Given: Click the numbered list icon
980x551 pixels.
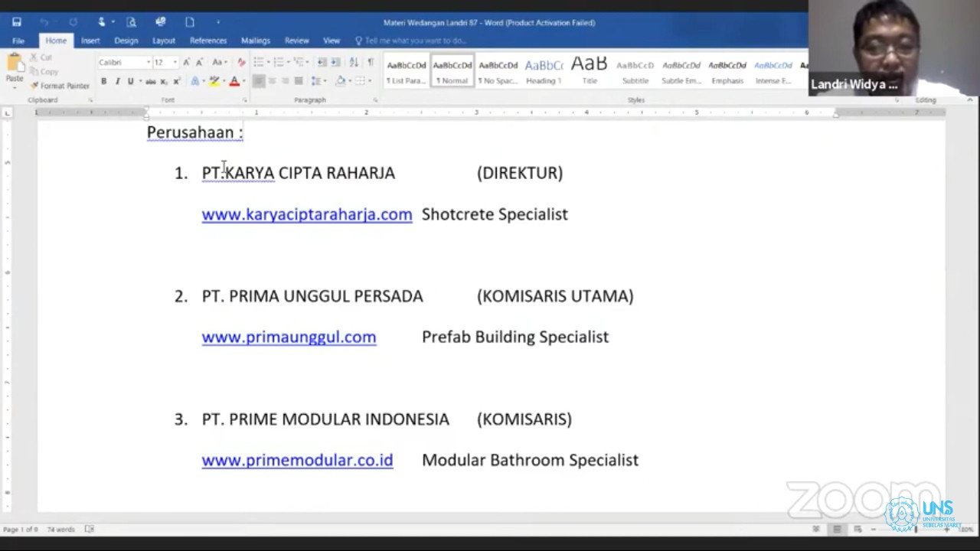Looking at the screenshot, I should point(280,62).
